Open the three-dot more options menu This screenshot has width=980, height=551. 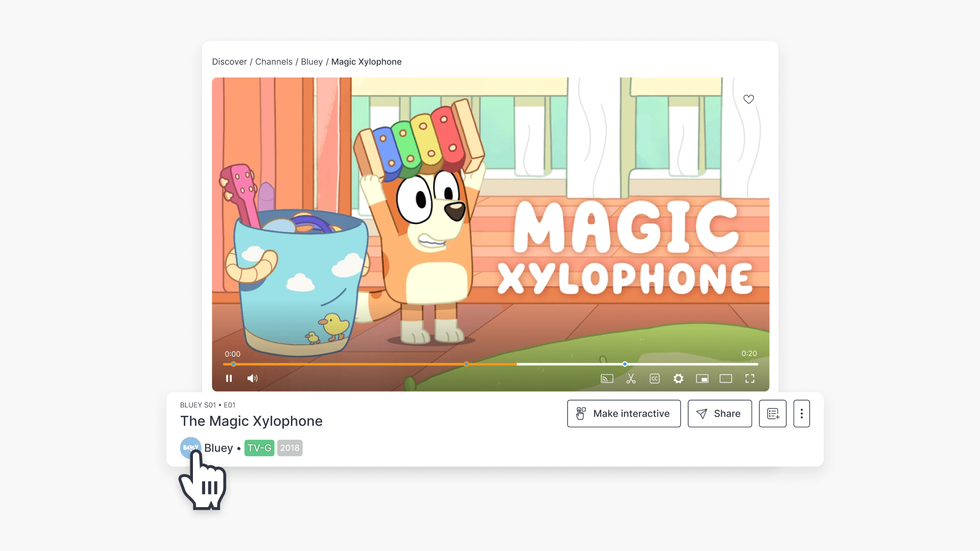coord(801,413)
